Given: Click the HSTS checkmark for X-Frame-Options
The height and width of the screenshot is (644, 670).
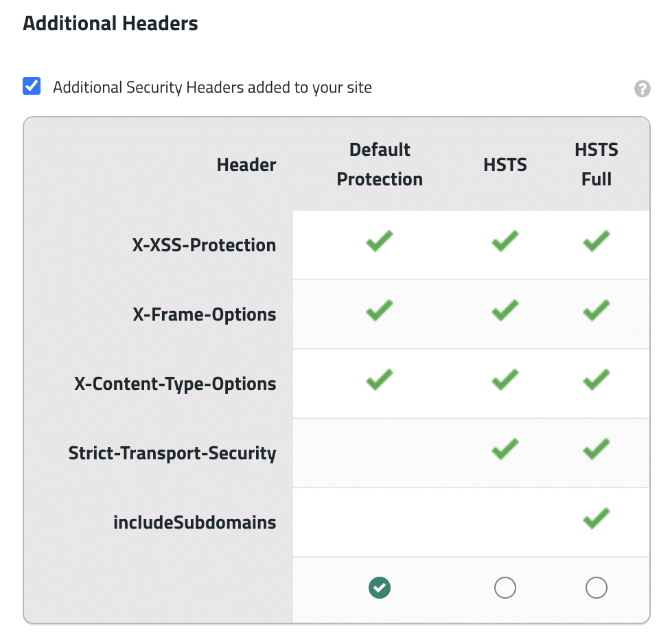Looking at the screenshot, I should (505, 311).
